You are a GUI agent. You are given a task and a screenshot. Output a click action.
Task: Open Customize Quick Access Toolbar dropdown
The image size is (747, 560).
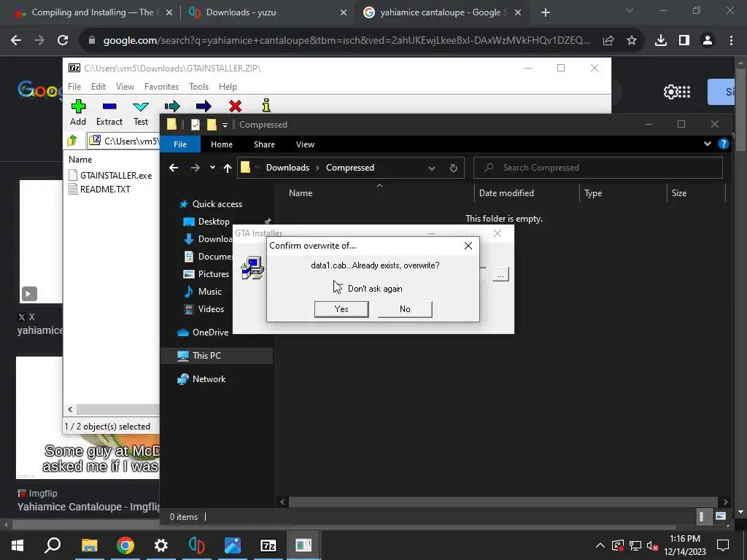(x=225, y=125)
